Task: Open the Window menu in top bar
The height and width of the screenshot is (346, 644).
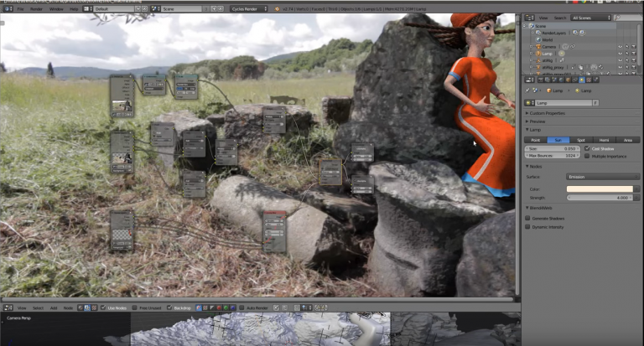Action: [56, 8]
